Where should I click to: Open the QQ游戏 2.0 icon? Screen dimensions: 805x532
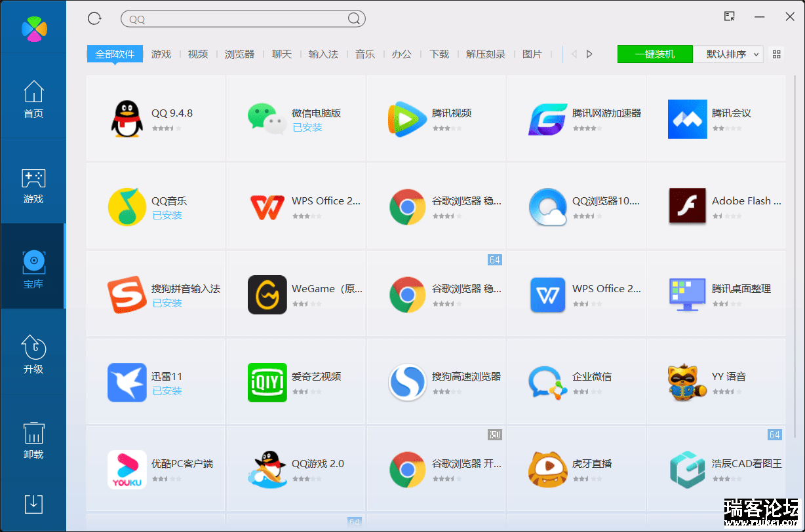click(x=267, y=470)
